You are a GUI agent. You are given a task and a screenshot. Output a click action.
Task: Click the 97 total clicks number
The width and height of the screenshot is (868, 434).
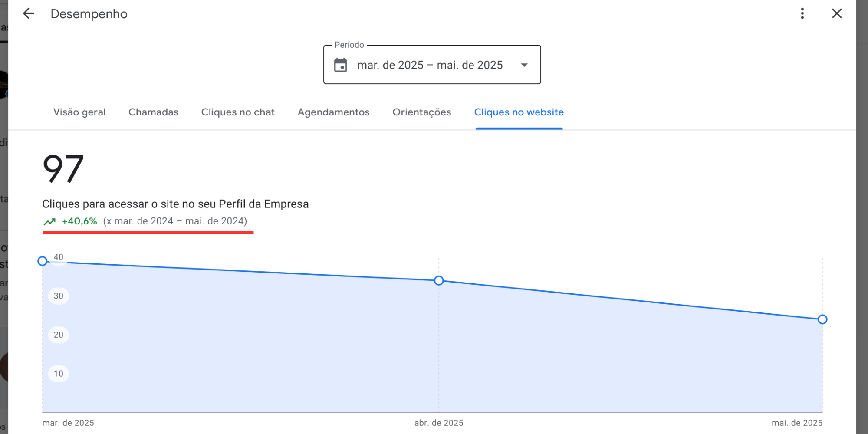pyautogui.click(x=63, y=169)
